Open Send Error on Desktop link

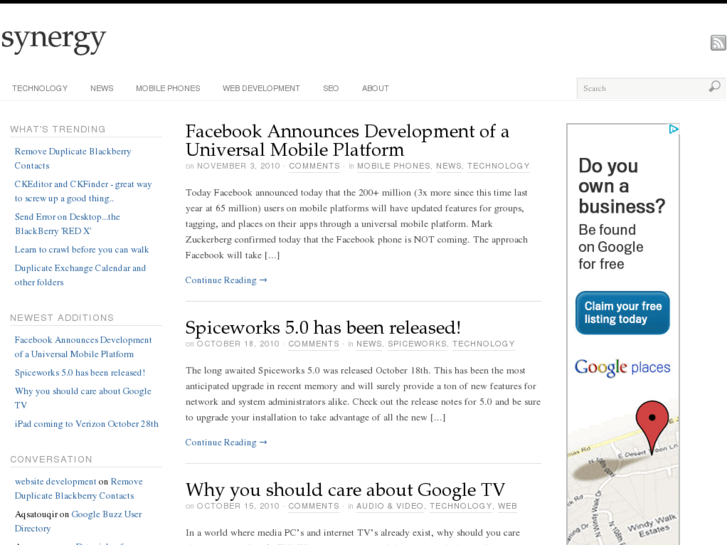point(67,224)
